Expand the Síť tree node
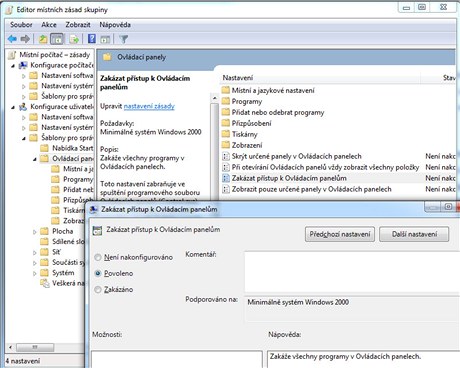The image size is (460, 368). tap(35, 253)
